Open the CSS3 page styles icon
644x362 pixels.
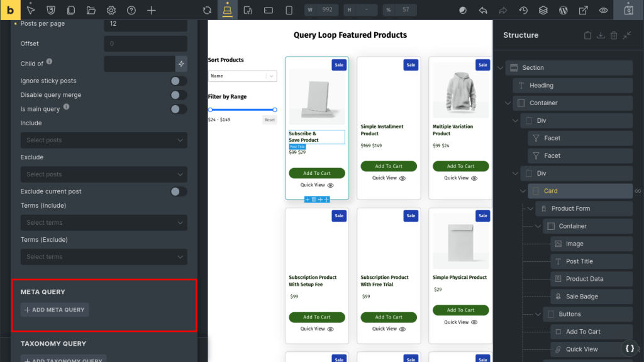pyautogui.click(x=51, y=10)
